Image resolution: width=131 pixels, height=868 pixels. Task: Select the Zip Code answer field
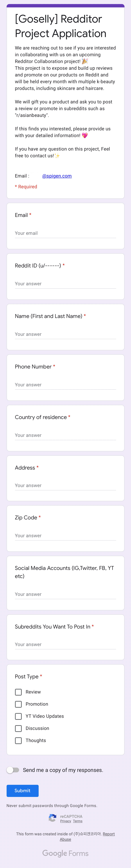pyautogui.click(x=65, y=536)
